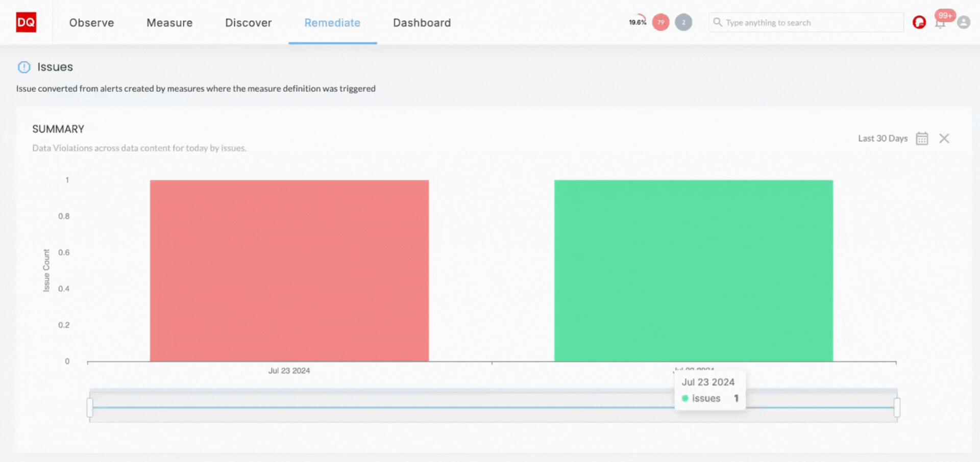Close the Summary chart panel

pyautogui.click(x=945, y=138)
